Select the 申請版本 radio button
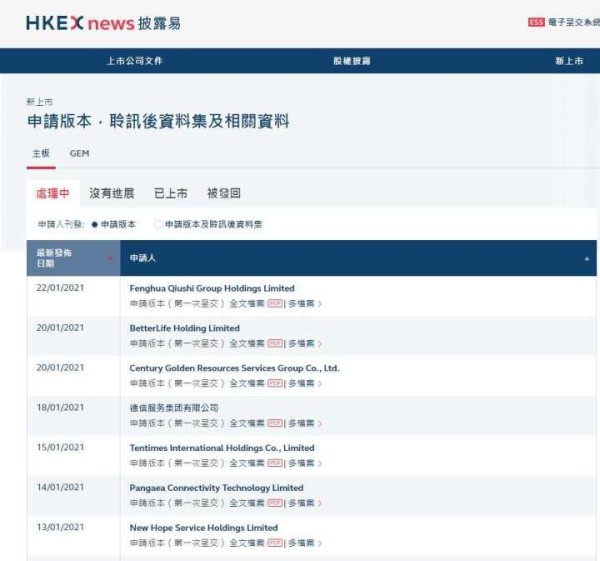600x561 pixels. tap(95, 225)
